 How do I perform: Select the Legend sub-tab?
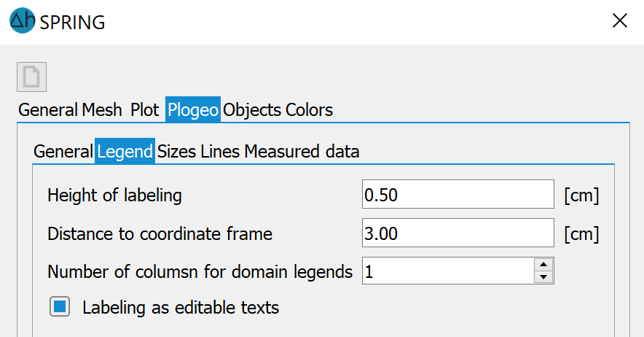click(x=125, y=152)
